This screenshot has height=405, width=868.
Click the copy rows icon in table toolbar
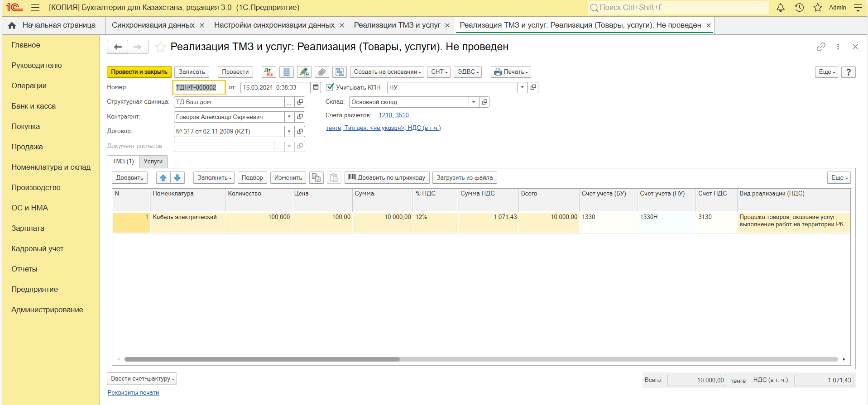tap(316, 178)
